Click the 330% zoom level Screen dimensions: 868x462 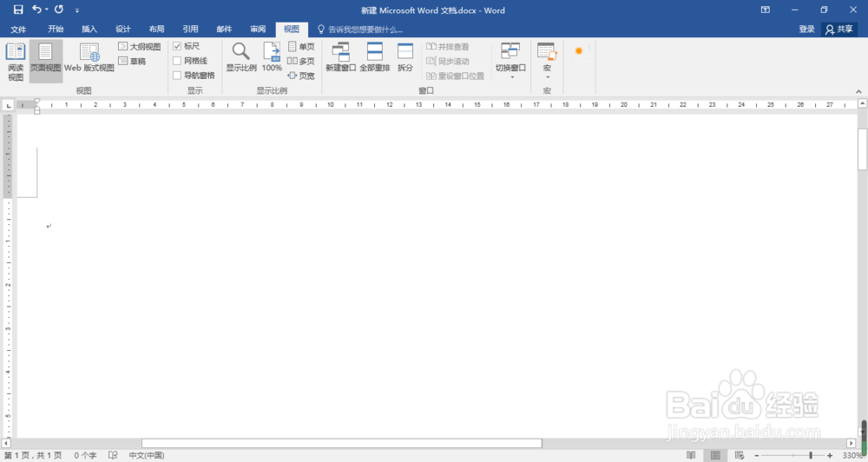click(x=853, y=455)
